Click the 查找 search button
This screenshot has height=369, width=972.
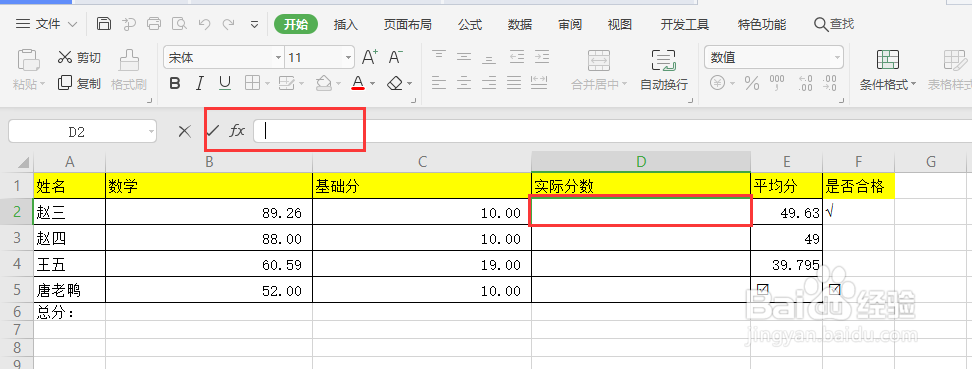[x=834, y=24]
